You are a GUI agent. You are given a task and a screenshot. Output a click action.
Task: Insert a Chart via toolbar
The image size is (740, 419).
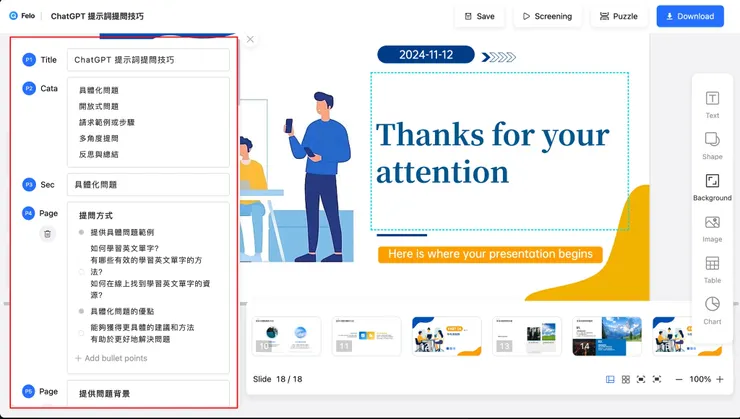tap(712, 311)
